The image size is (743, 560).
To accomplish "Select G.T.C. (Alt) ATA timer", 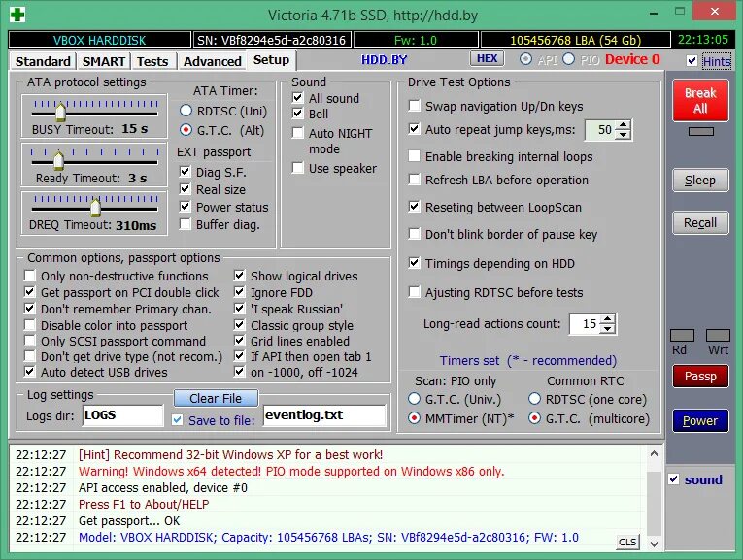I will point(186,130).
